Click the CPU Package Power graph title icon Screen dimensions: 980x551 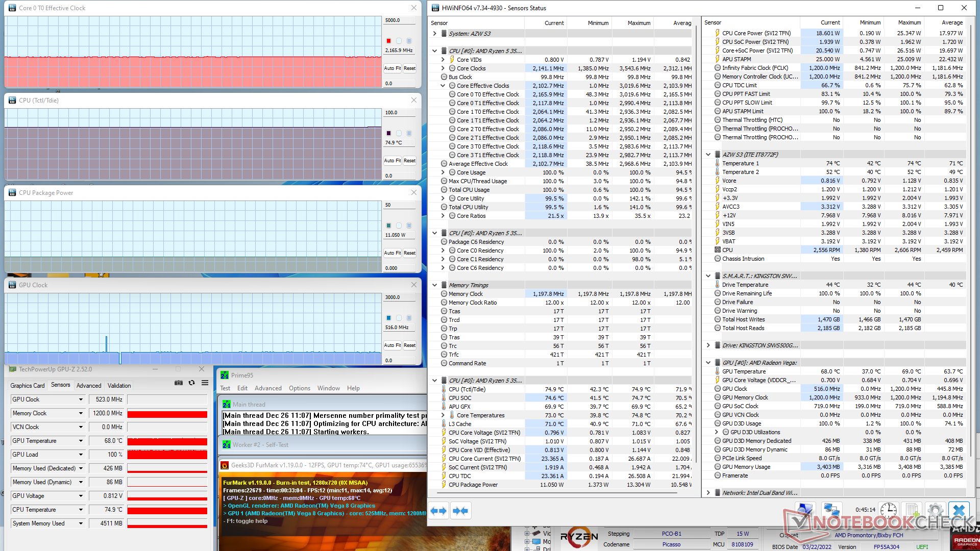[x=12, y=192]
